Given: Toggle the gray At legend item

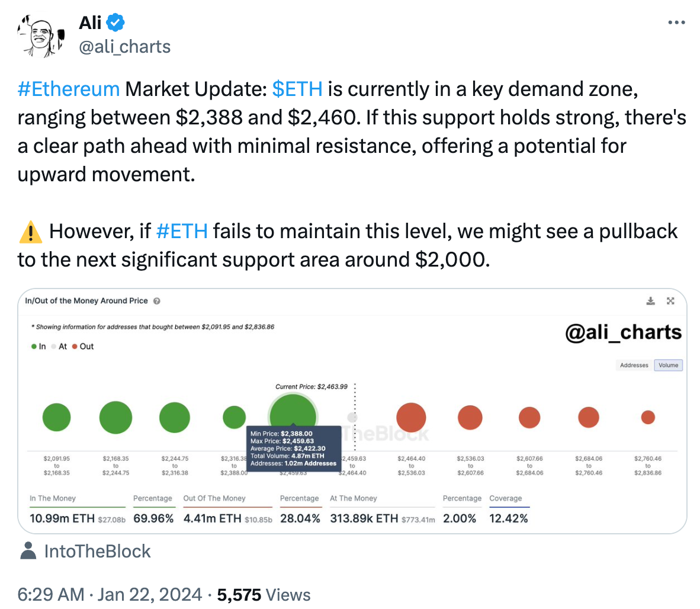Looking at the screenshot, I should (59, 347).
